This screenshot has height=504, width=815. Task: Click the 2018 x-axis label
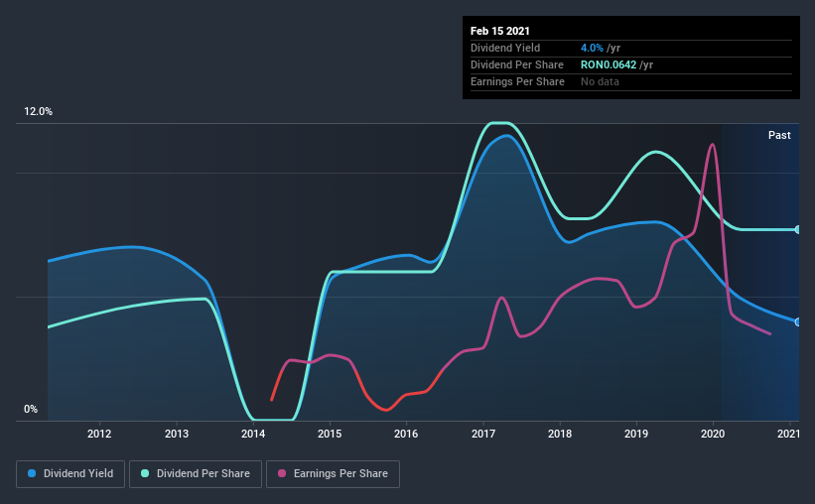click(560, 434)
